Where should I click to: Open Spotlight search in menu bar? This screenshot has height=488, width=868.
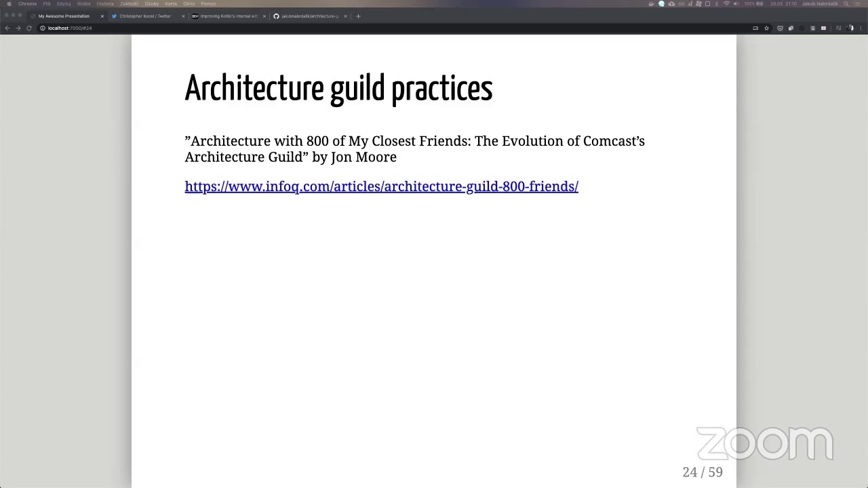click(x=846, y=3)
